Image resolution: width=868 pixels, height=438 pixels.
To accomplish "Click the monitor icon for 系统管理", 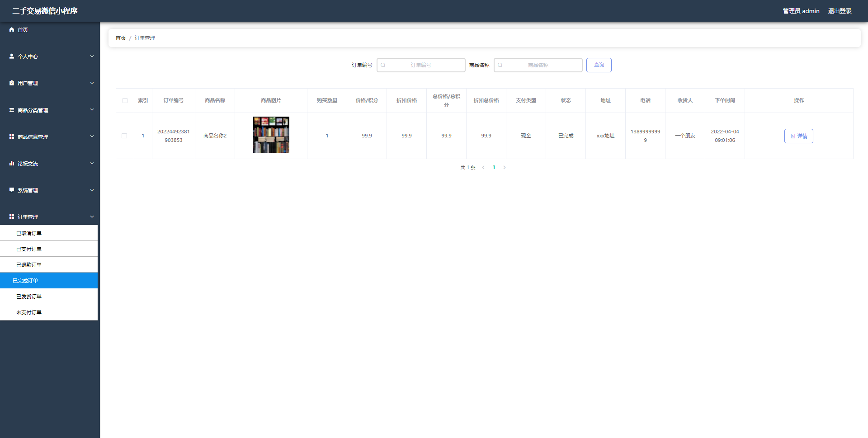I will (x=12, y=190).
